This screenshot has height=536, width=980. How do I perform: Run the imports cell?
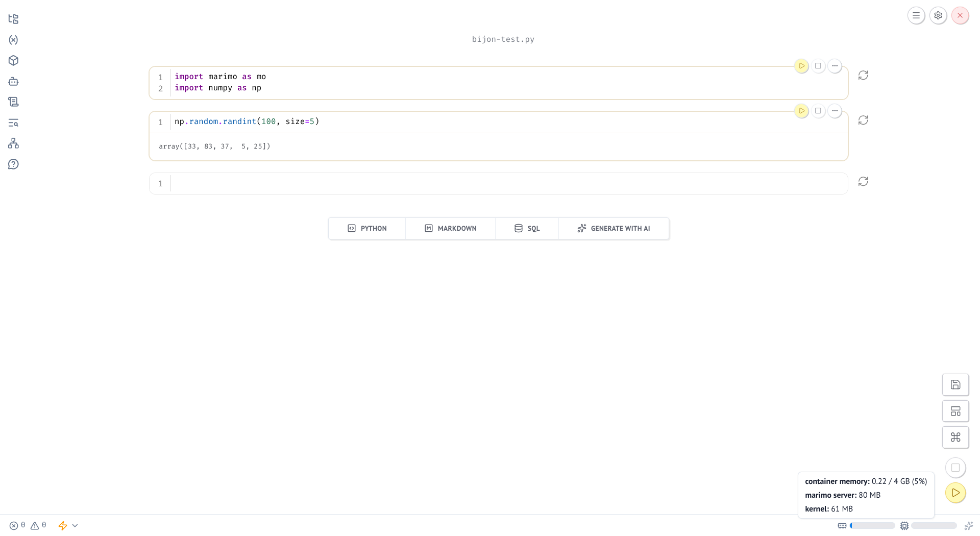point(801,66)
